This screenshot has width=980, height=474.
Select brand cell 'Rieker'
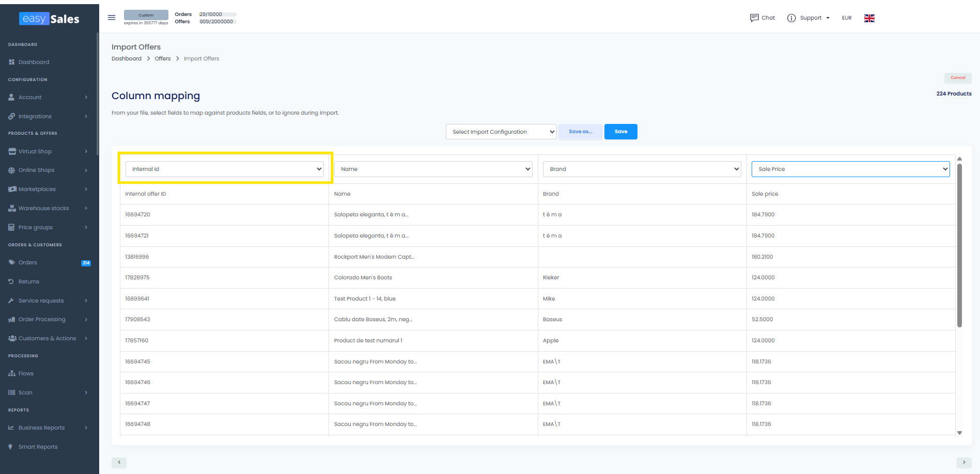(x=642, y=278)
